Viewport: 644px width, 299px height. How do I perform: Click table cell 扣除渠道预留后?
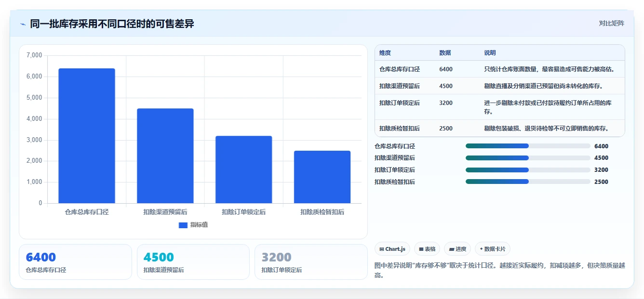click(400, 86)
